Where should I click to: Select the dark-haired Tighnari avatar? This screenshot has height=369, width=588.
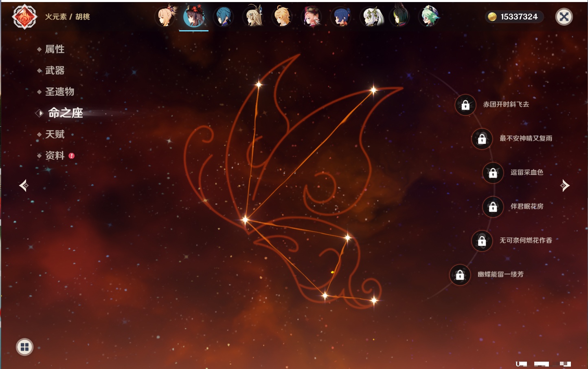pyautogui.click(x=400, y=17)
